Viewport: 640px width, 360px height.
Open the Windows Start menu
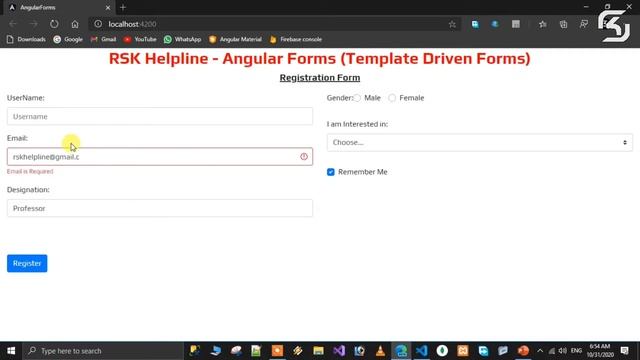coord(11,351)
